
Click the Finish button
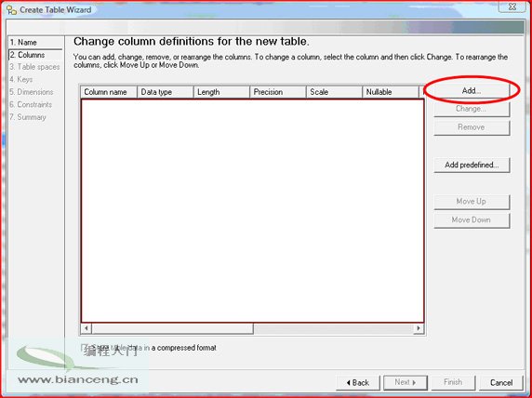click(x=453, y=383)
